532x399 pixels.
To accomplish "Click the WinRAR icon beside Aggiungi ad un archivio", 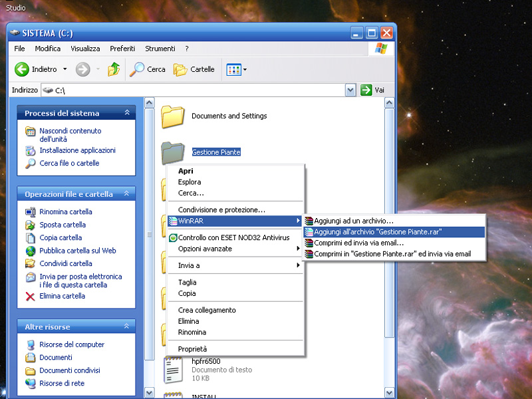I will (x=309, y=221).
